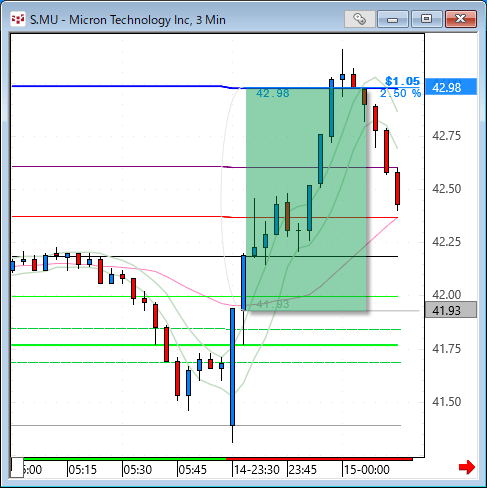Screen dimensions: 487x488
Task: Click the 15-00:00 time axis label
Action: point(367,470)
